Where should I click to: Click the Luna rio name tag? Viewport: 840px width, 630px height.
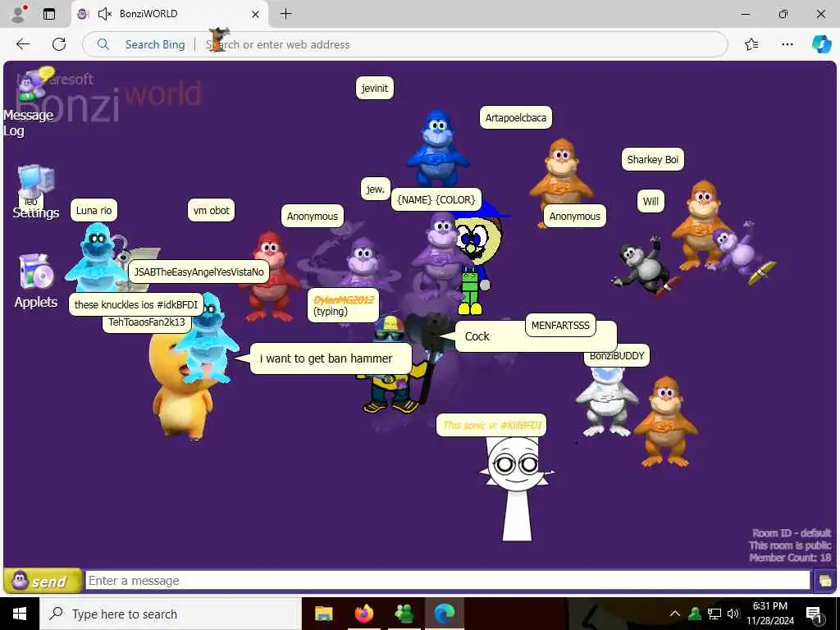tap(94, 210)
